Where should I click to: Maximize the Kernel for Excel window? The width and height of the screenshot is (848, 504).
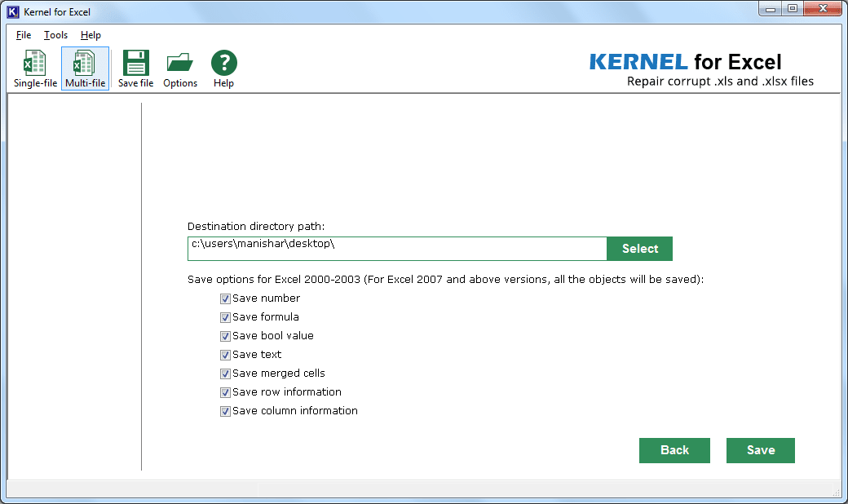793,9
